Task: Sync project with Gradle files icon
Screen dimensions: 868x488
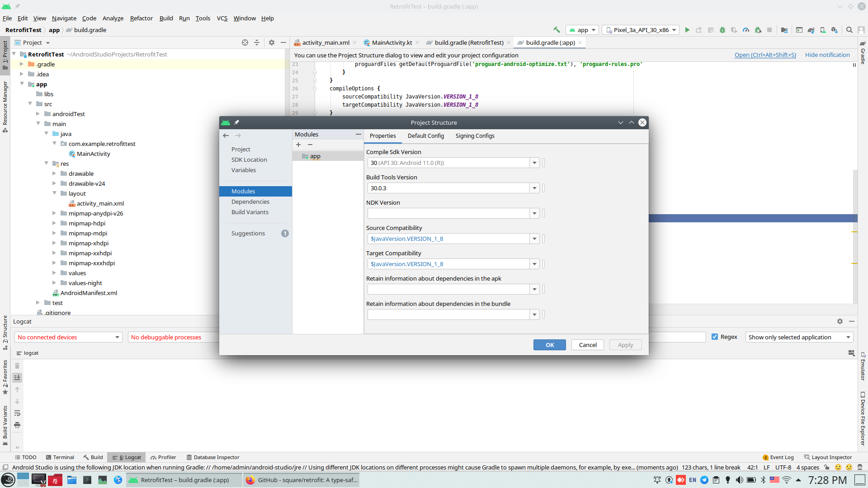Action: 811,30
